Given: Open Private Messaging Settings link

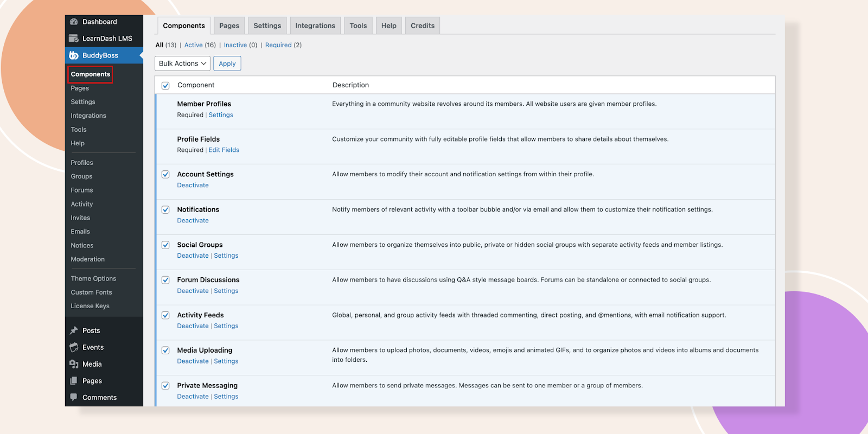Looking at the screenshot, I should (226, 397).
